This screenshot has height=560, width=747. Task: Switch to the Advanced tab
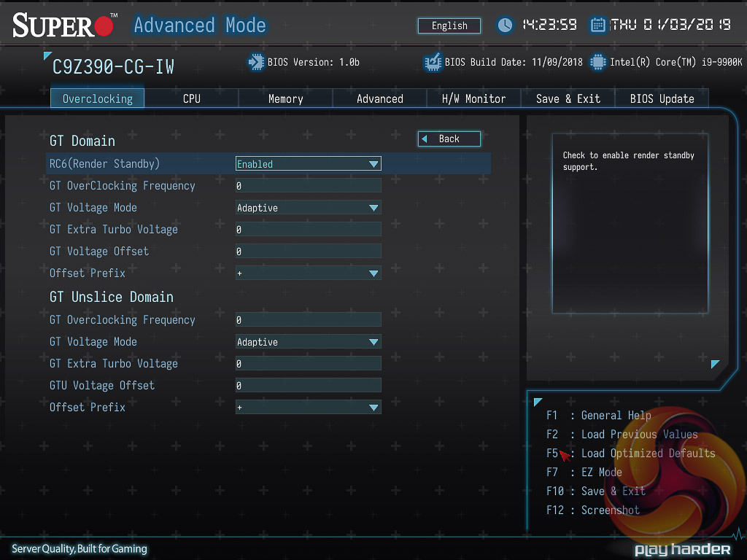(x=379, y=98)
